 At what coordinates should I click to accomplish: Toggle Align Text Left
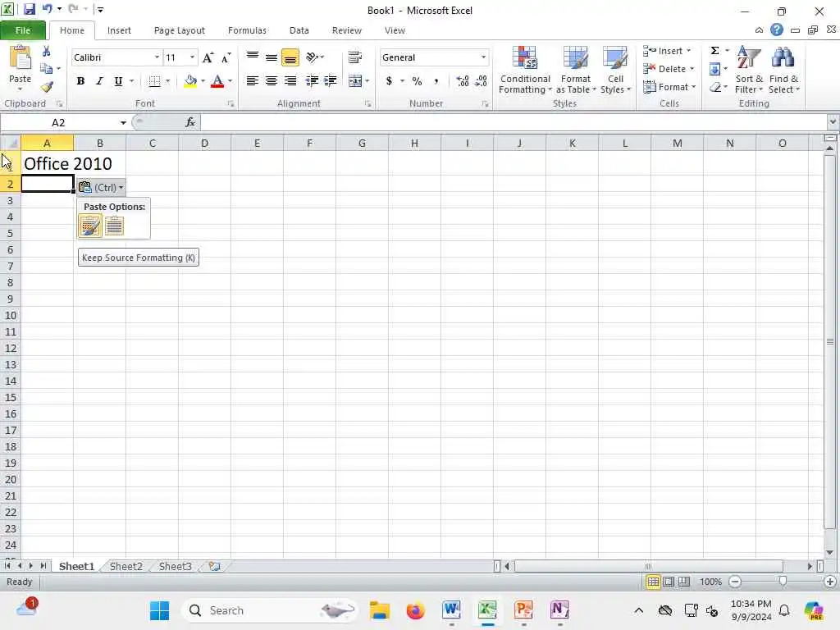point(253,81)
